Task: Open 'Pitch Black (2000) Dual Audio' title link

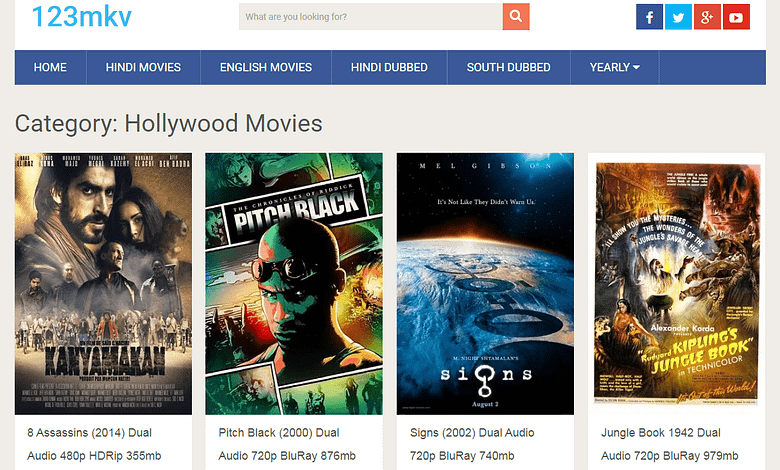Action: [x=287, y=444]
